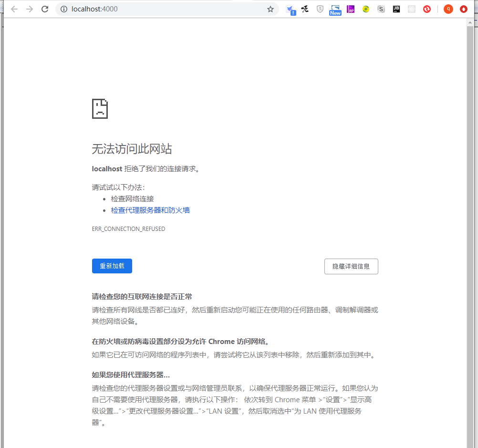View site info icon beside localhost:4000
Viewport: 478px width, 448px height.
[64, 9]
